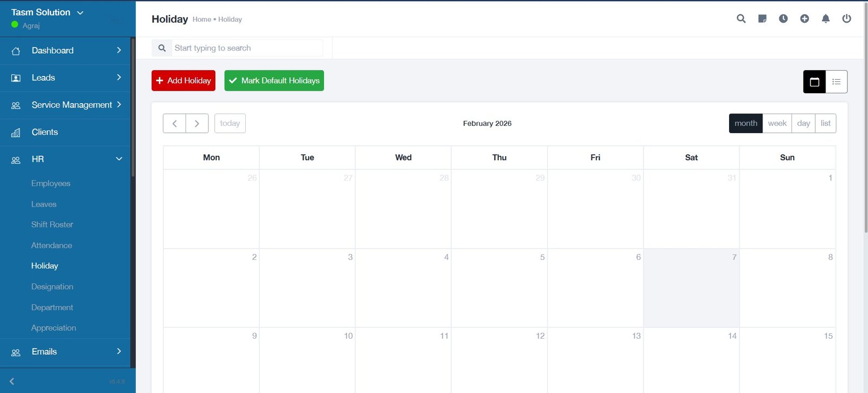
Task: Open the notifications bell
Action: pos(826,19)
